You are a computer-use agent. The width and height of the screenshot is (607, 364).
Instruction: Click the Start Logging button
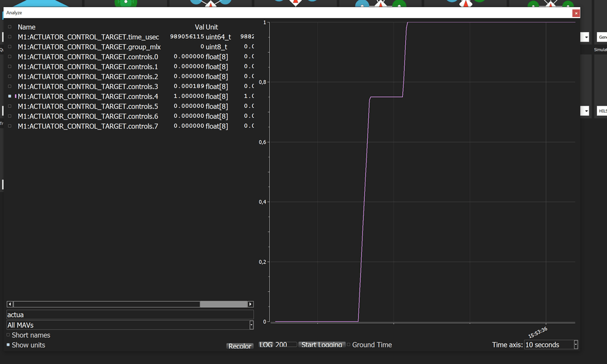click(322, 345)
